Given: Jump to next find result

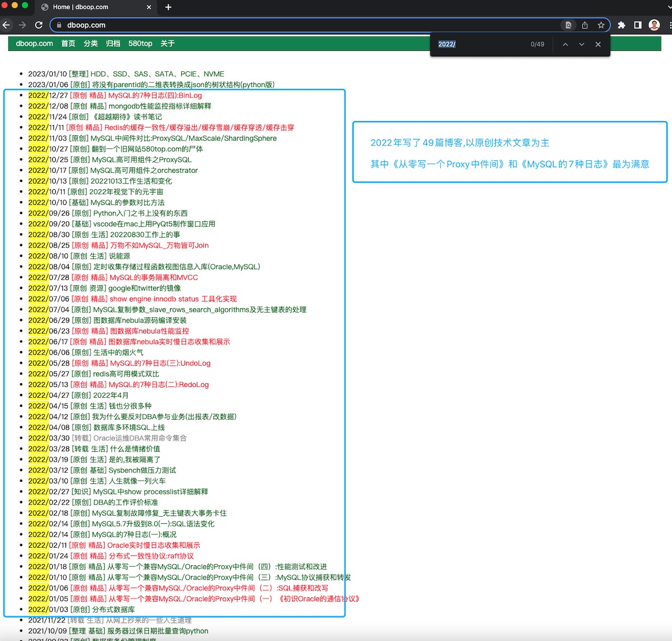Looking at the screenshot, I should pyautogui.click(x=581, y=44).
